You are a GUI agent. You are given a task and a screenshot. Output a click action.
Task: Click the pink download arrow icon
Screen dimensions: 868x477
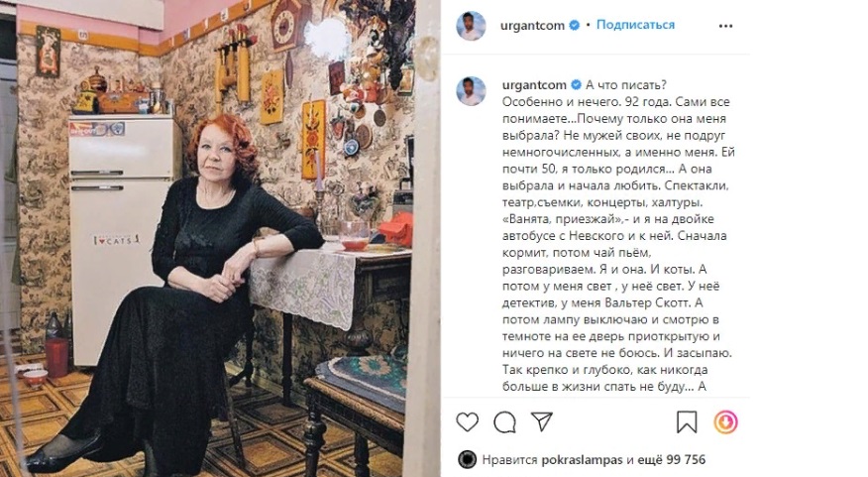(x=725, y=422)
